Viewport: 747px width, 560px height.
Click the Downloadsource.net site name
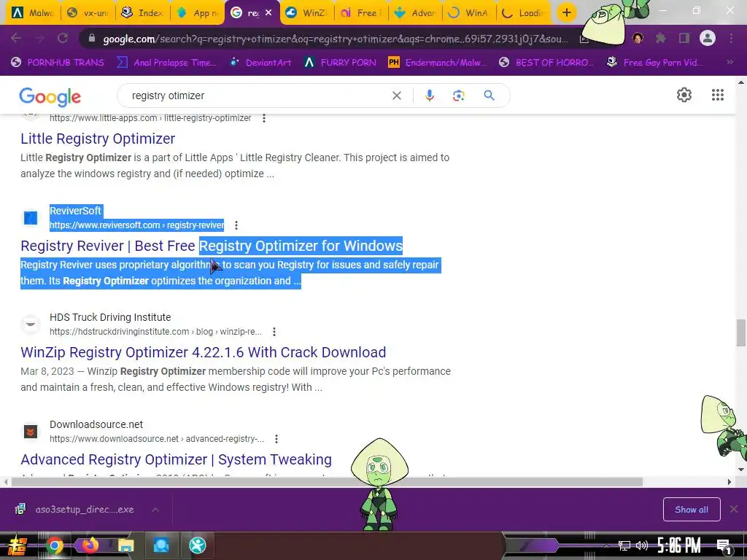coord(96,424)
